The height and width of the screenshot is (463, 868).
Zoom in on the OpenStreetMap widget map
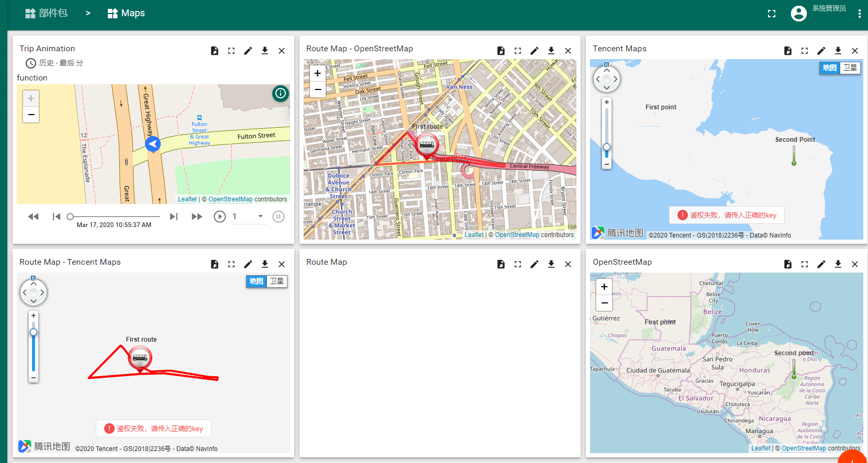[x=604, y=287]
